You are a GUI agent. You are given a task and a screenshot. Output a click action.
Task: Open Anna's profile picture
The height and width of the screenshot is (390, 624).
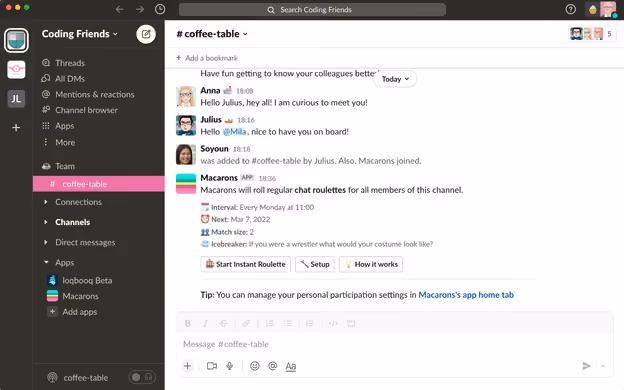(x=186, y=96)
